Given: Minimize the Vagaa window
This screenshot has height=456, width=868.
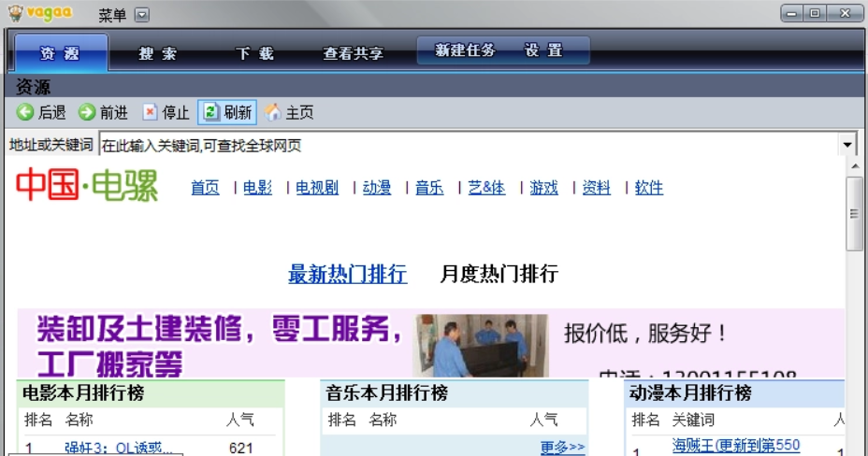Looking at the screenshot, I should click(792, 13).
